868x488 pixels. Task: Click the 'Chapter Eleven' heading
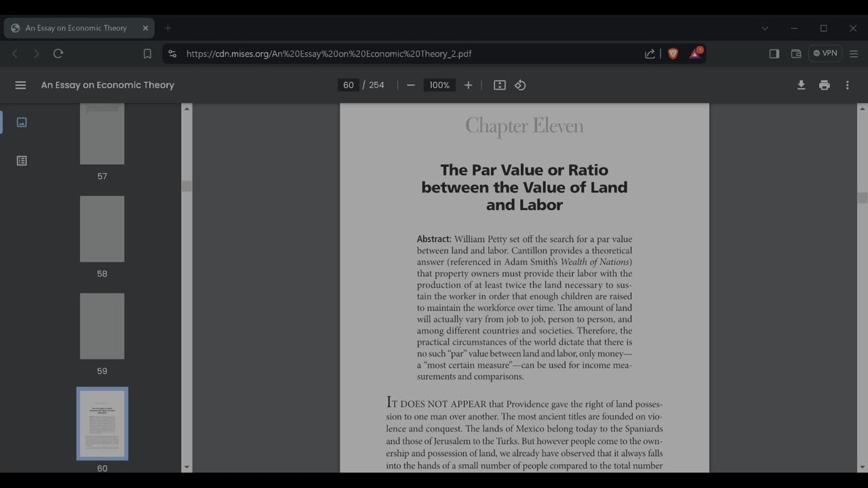coord(524,126)
